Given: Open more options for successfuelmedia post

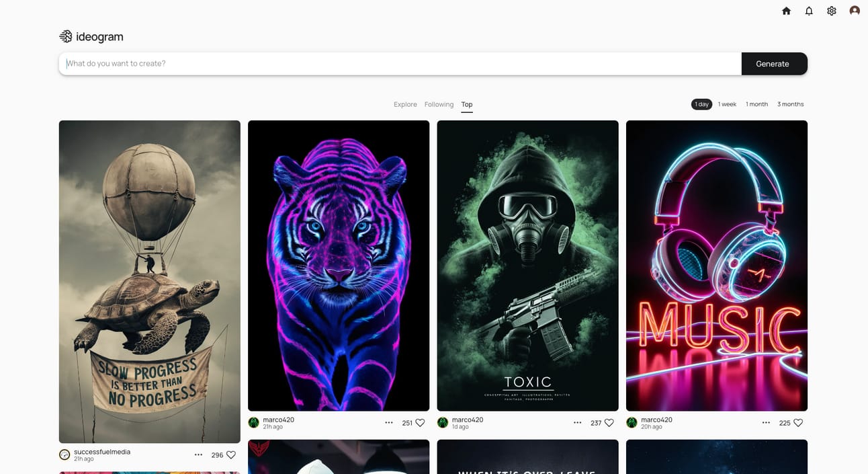Looking at the screenshot, I should click(x=198, y=455).
